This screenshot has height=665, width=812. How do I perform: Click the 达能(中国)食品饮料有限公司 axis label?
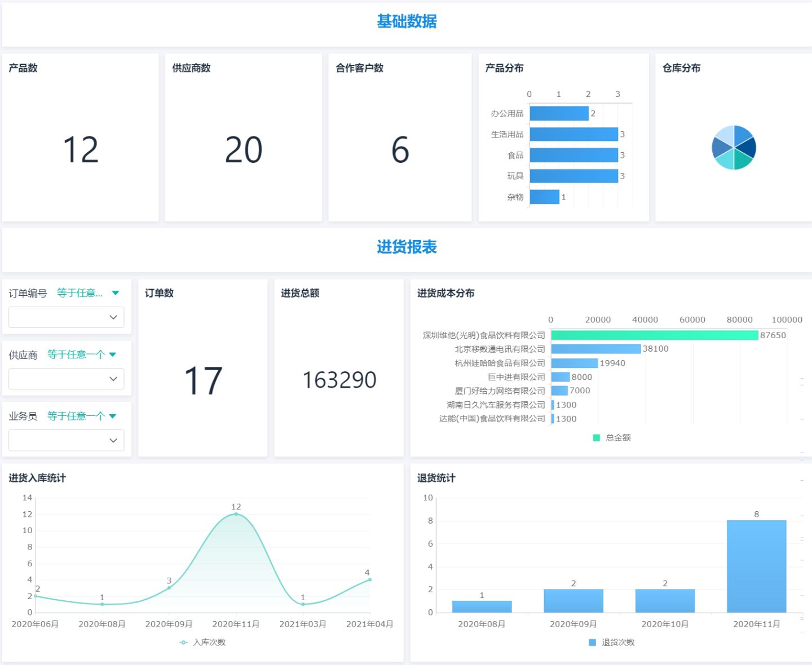(x=492, y=418)
